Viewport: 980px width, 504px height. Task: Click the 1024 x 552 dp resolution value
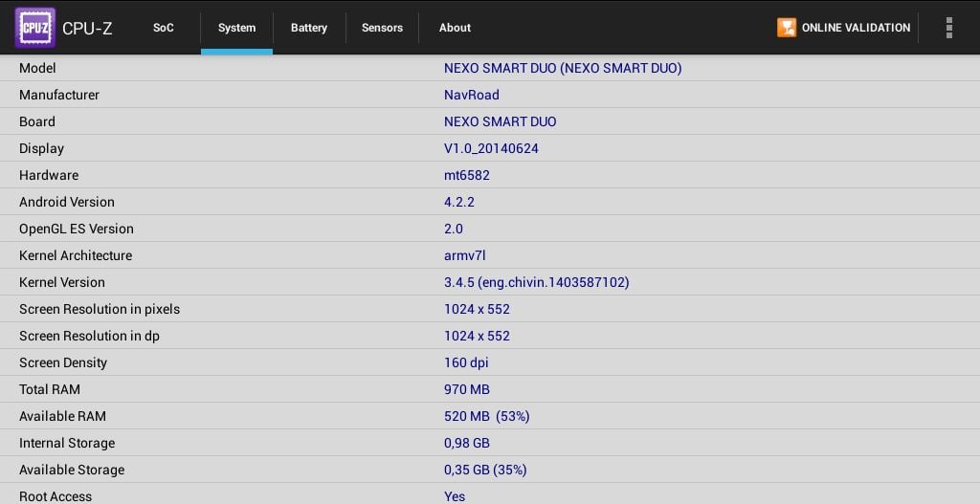pos(477,336)
